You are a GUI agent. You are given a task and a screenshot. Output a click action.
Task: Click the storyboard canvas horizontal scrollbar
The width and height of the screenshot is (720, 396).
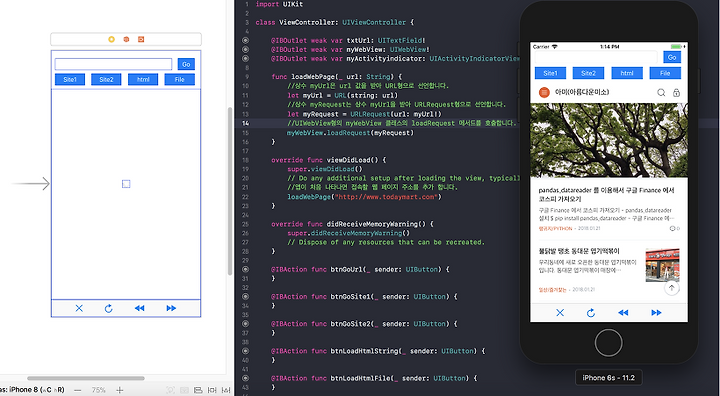(86, 379)
